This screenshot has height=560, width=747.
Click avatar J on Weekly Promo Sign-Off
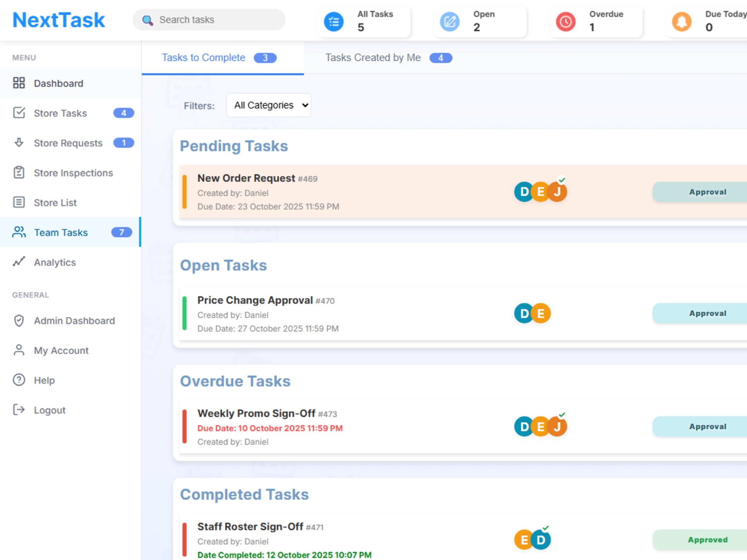click(557, 427)
